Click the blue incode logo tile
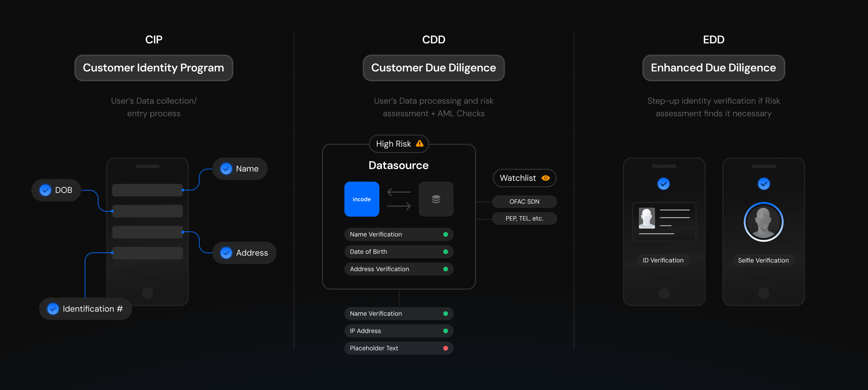The height and width of the screenshot is (390, 868). [x=362, y=199]
